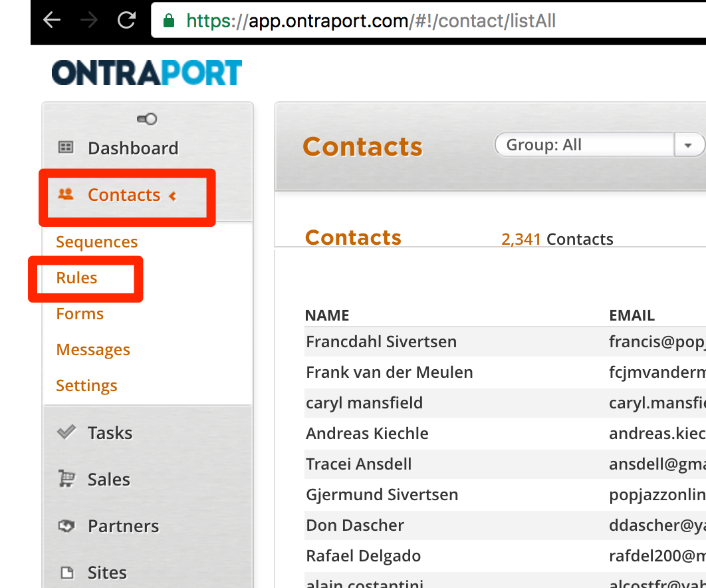This screenshot has height=588, width=706.
Task: Select contact Tracei Ansdell
Action: tap(359, 464)
